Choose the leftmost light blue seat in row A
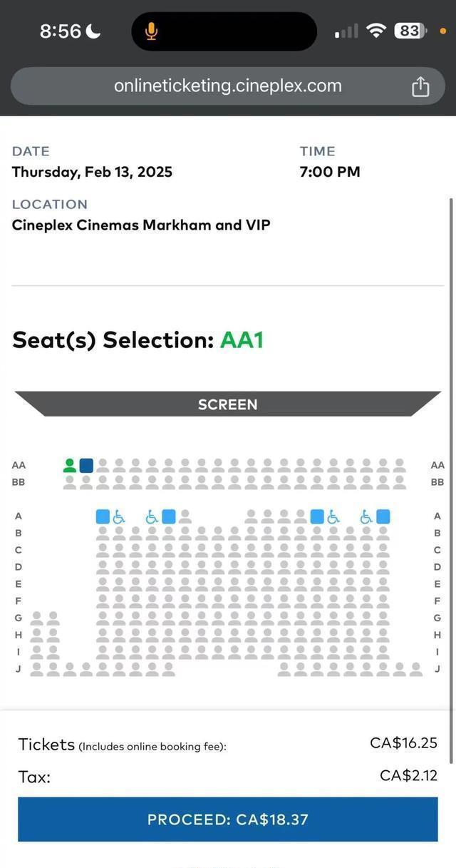This screenshot has width=456, height=868. coord(103,516)
